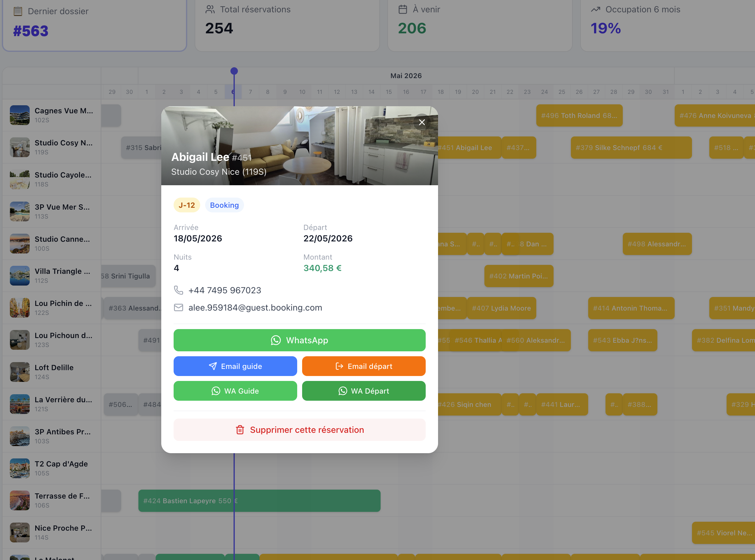The image size is (755, 560).
Task: Click the clipboard icon next to Dernier dossier
Action: [18, 11]
